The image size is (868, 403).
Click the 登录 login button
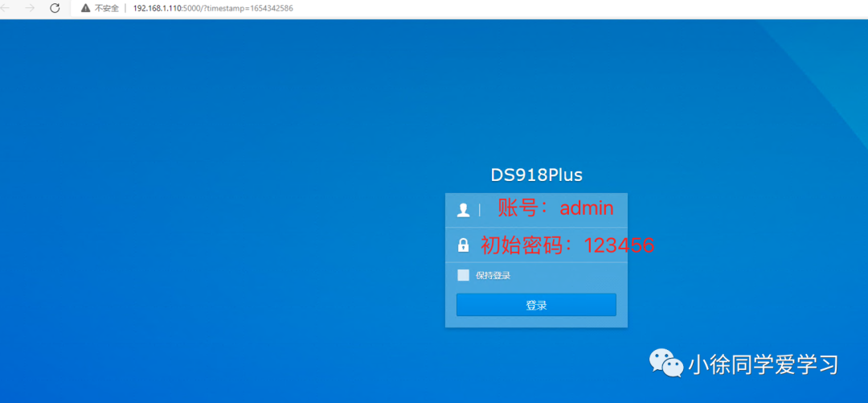536,305
